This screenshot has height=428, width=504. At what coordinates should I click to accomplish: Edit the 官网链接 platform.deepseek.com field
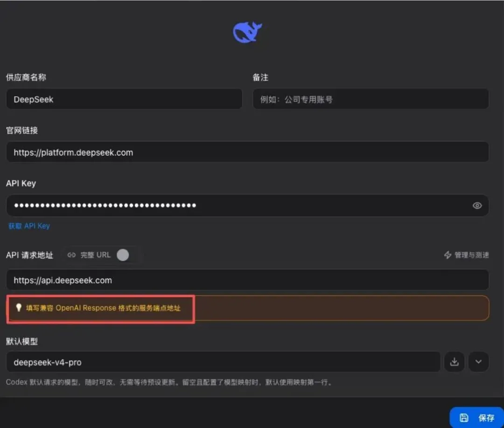coord(247,152)
